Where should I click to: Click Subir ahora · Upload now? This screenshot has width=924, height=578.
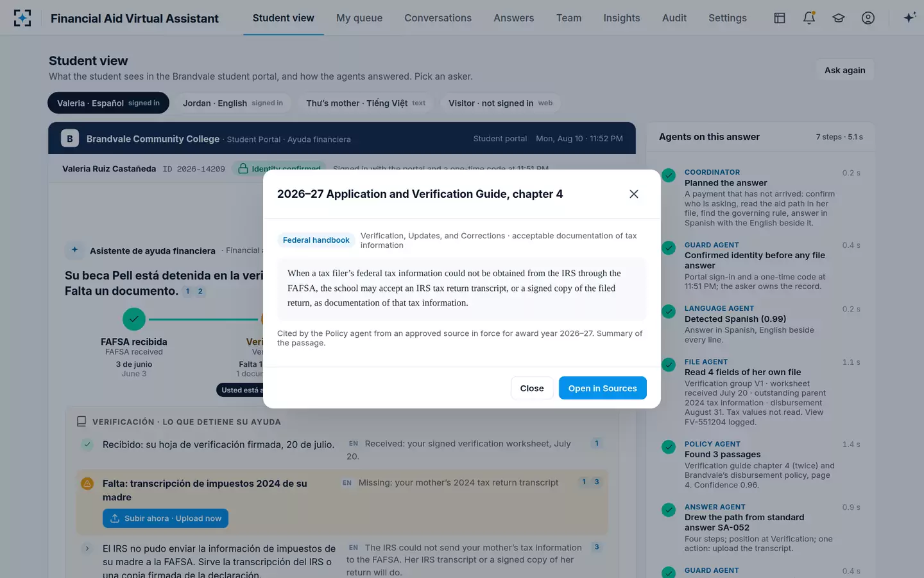pos(166,518)
